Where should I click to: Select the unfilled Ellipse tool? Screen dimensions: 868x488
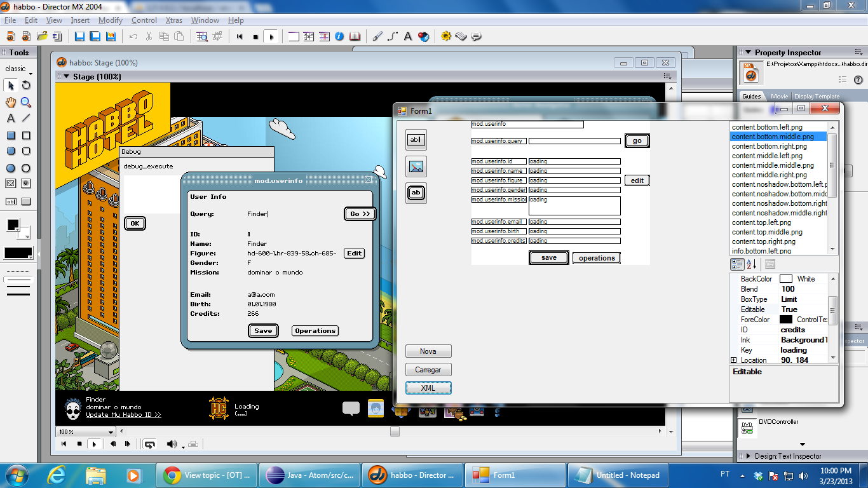click(x=26, y=168)
